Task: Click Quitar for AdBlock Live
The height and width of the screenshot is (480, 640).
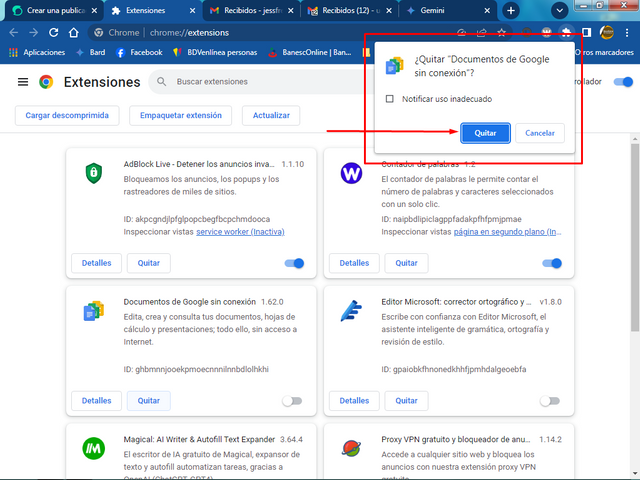Action: (x=149, y=263)
